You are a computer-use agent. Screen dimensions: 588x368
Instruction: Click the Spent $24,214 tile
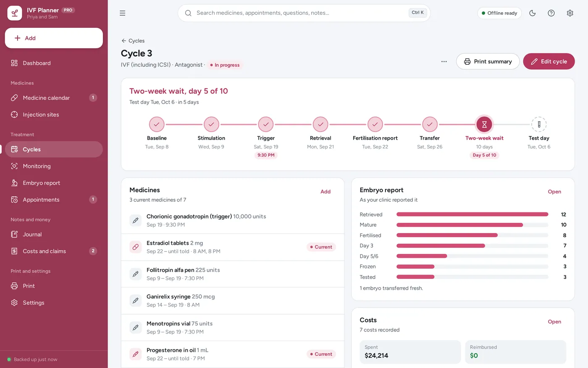410,352
